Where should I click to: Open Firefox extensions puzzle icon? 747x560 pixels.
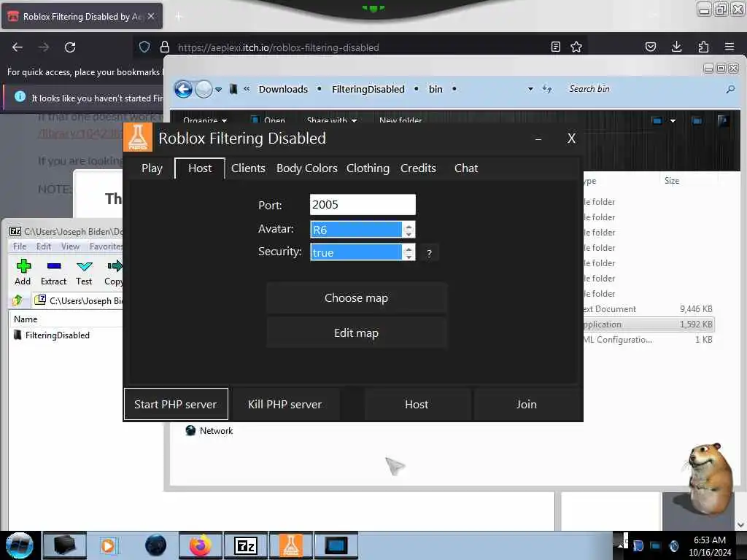[703, 47]
